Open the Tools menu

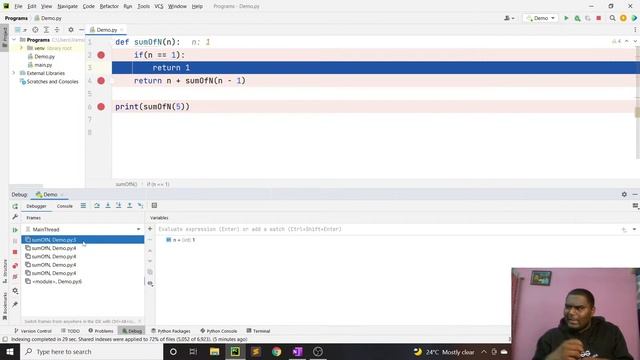coord(143,7)
